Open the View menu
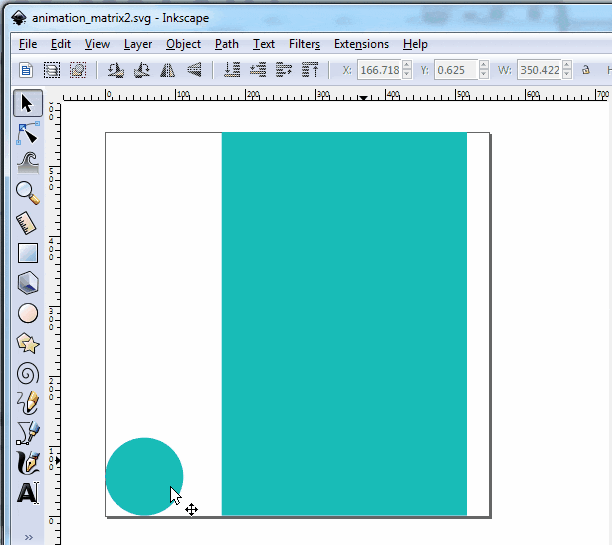Image resolution: width=612 pixels, height=545 pixels. (97, 44)
